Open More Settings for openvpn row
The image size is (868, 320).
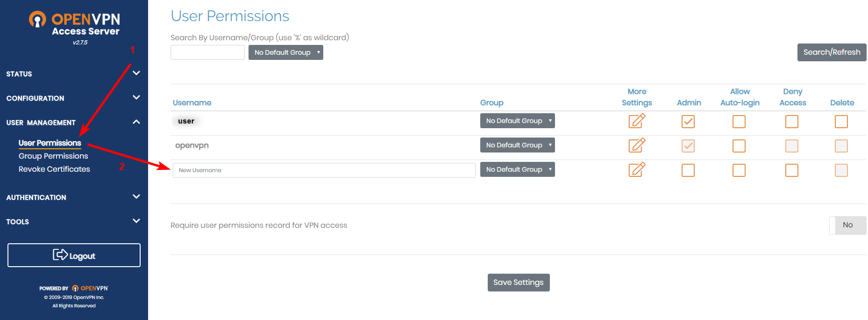637,145
